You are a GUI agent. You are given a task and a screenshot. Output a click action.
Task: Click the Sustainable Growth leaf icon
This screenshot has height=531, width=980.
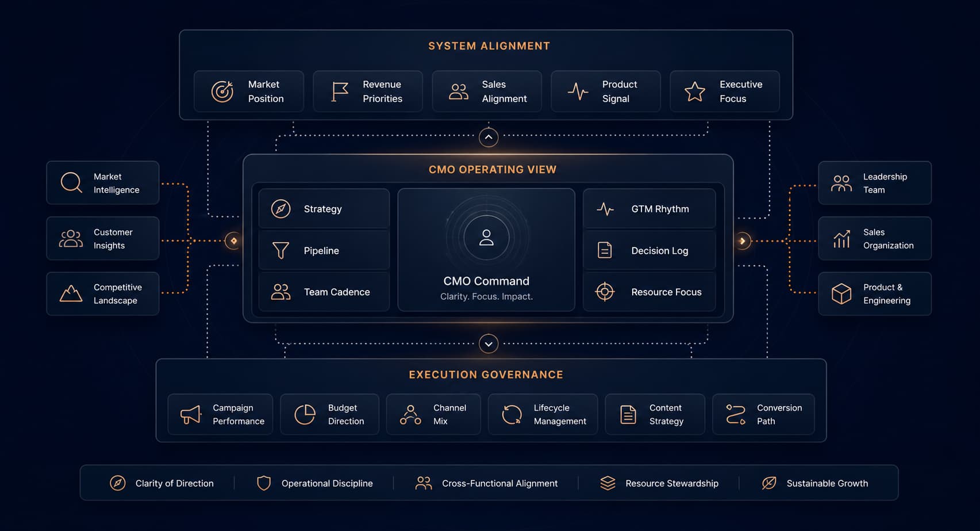pos(769,483)
